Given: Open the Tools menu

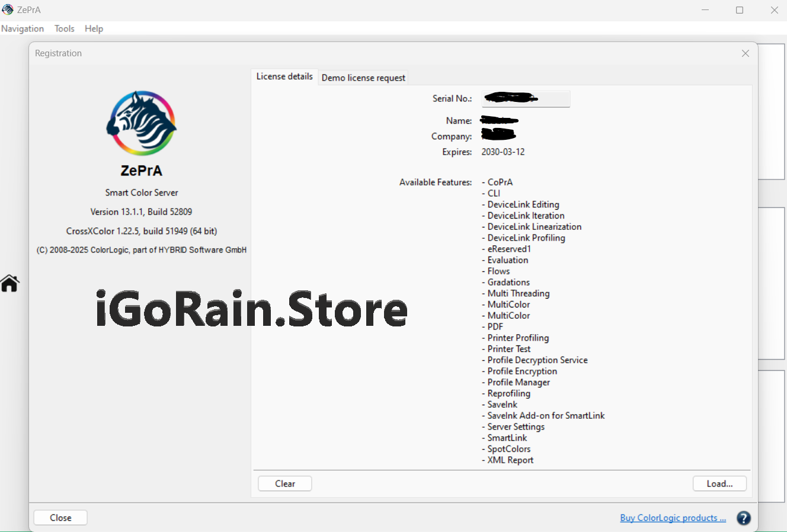Looking at the screenshot, I should (x=64, y=28).
